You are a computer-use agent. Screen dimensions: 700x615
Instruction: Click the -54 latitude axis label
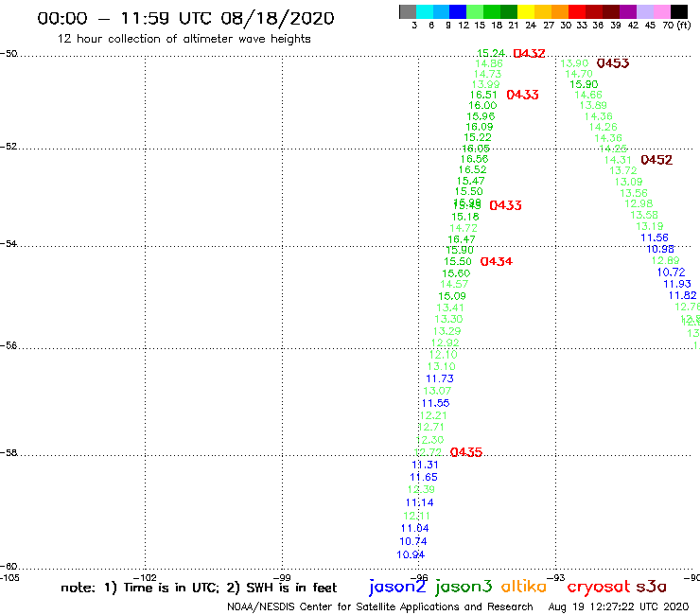click(9, 243)
